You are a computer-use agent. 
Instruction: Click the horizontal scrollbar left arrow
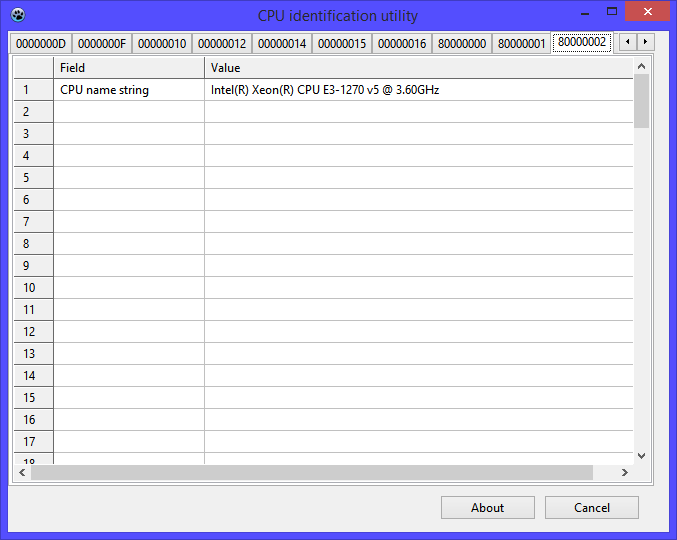pyautogui.click(x=22, y=473)
